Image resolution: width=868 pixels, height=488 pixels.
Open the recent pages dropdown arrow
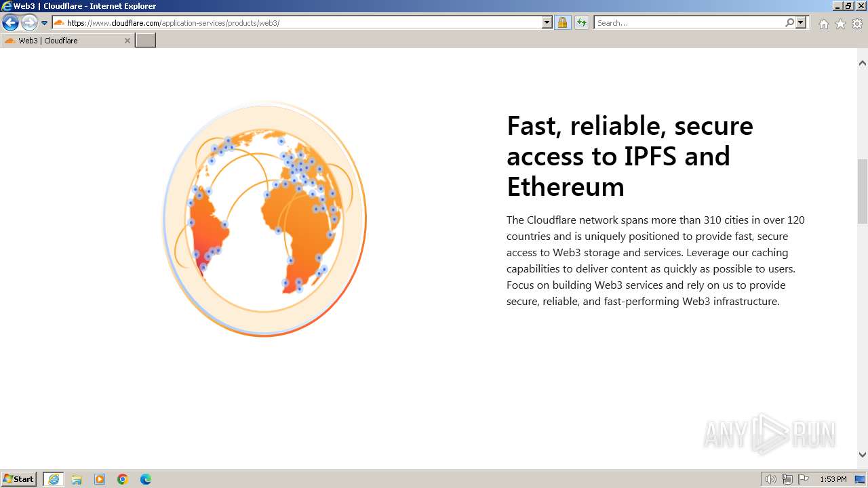point(45,23)
